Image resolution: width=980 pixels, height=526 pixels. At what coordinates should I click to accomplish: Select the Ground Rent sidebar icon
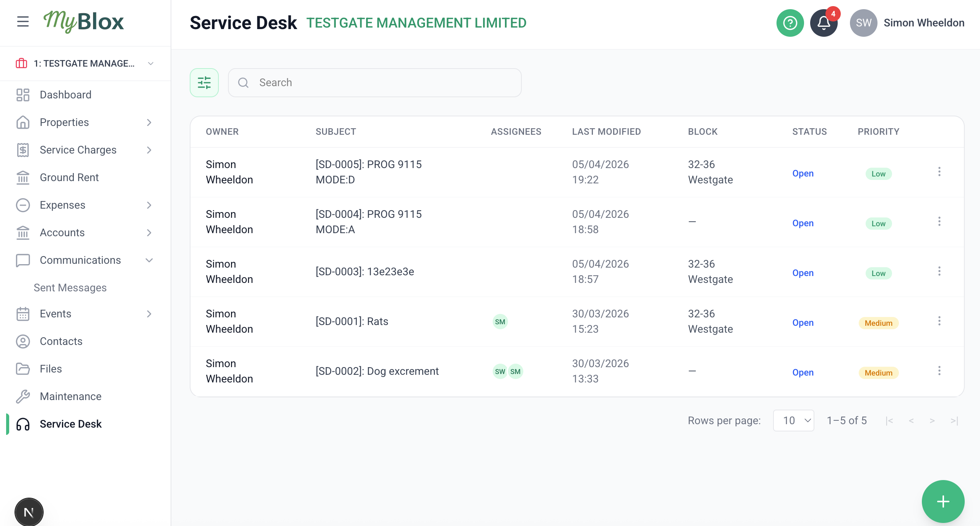pos(23,177)
